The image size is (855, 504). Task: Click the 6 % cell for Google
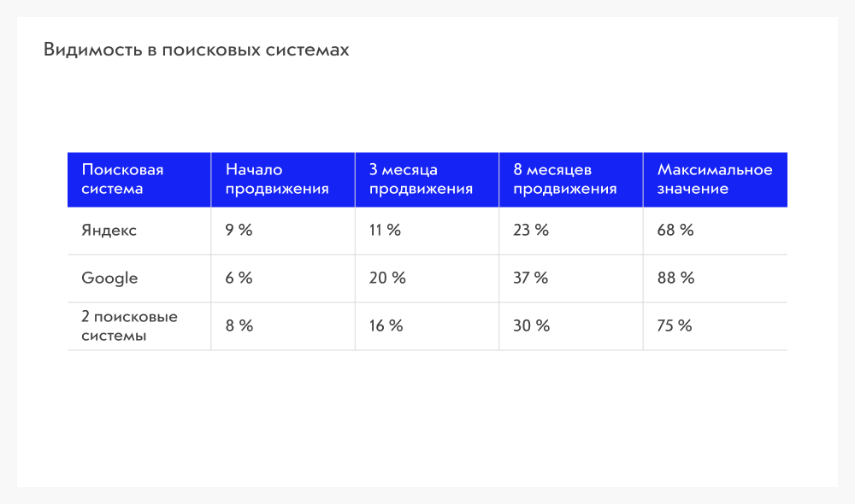click(x=239, y=278)
